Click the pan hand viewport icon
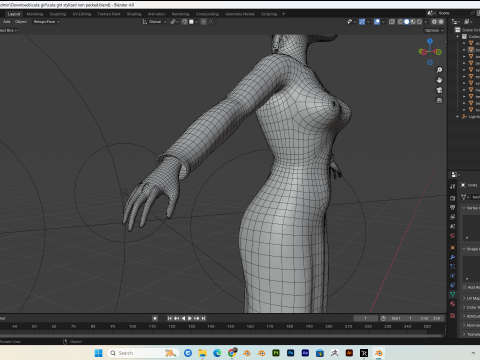This screenshot has width=480, height=360. pyautogui.click(x=439, y=80)
